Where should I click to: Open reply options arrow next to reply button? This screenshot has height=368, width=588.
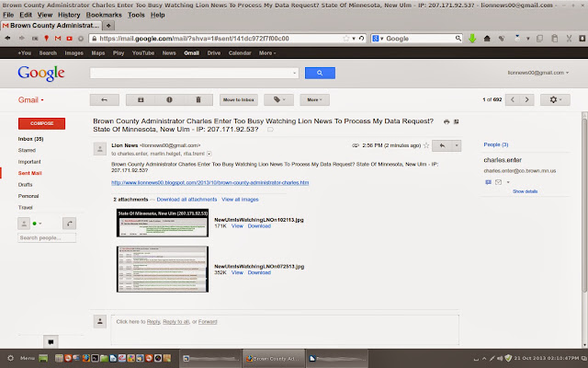pos(457,145)
